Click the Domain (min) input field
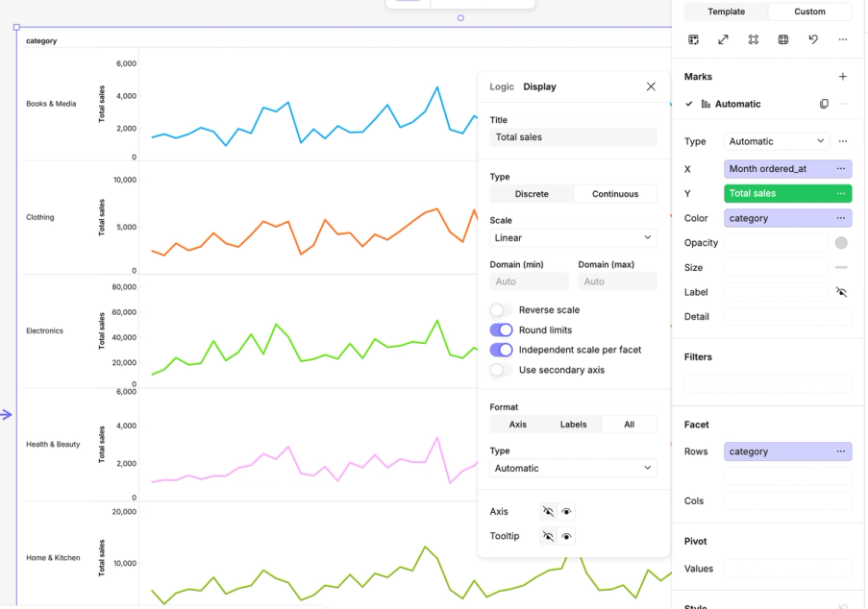Screen dimensions: 868x609 pyautogui.click(x=529, y=281)
